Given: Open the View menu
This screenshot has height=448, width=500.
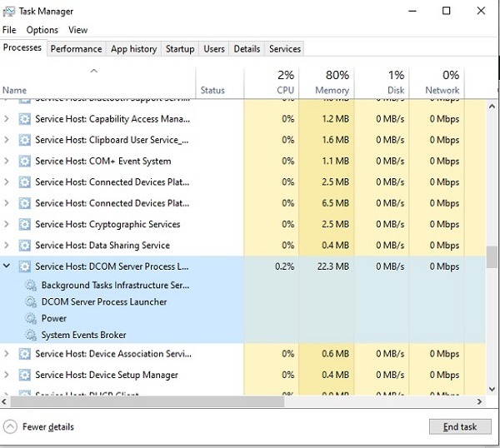Looking at the screenshot, I should coord(77,30).
